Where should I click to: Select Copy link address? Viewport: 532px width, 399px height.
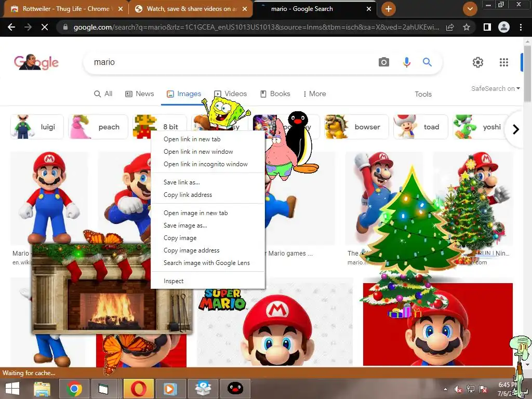tap(208, 195)
